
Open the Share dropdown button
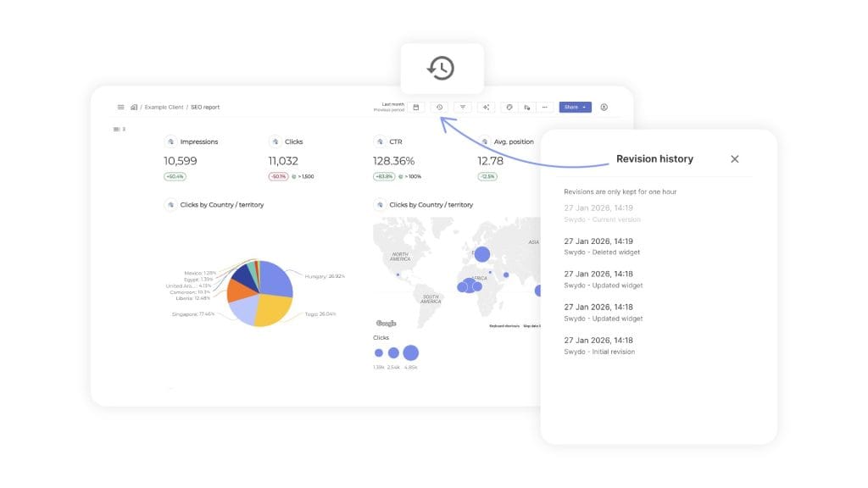pos(576,108)
